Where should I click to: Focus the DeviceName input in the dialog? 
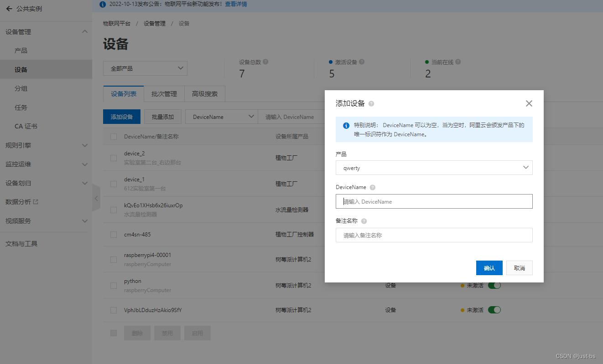pyautogui.click(x=434, y=201)
